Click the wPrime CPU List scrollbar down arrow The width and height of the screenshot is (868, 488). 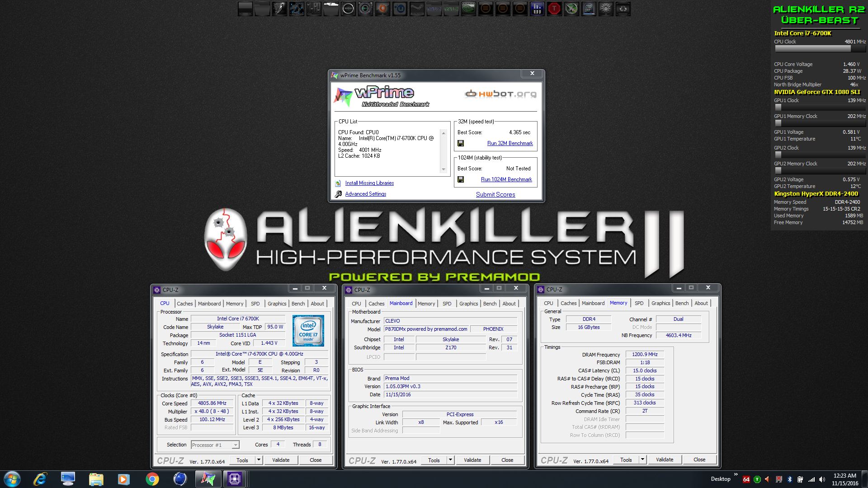pos(443,169)
